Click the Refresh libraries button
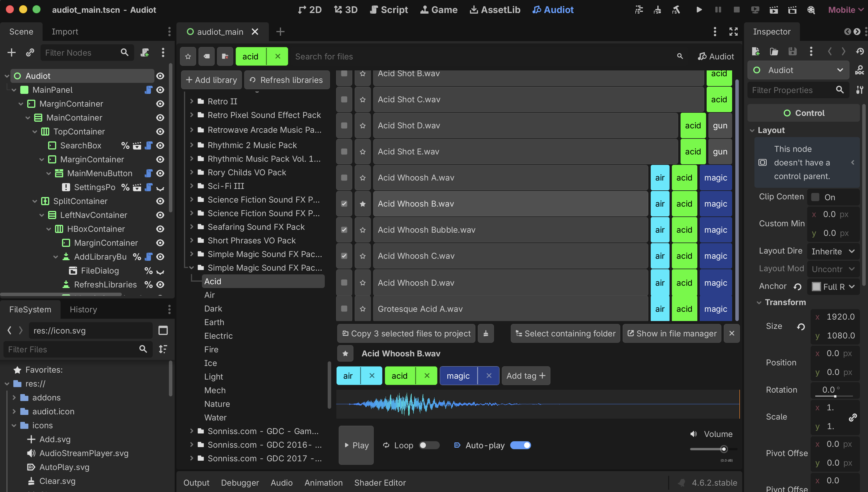Screen dimensions: 868x492 pyautogui.click(x=287, y=80)
